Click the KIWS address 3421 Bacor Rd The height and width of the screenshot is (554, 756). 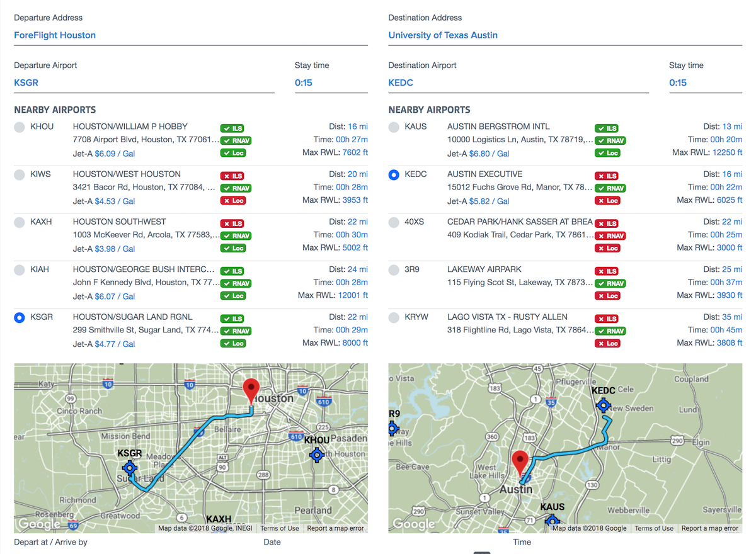click(145, 187)
